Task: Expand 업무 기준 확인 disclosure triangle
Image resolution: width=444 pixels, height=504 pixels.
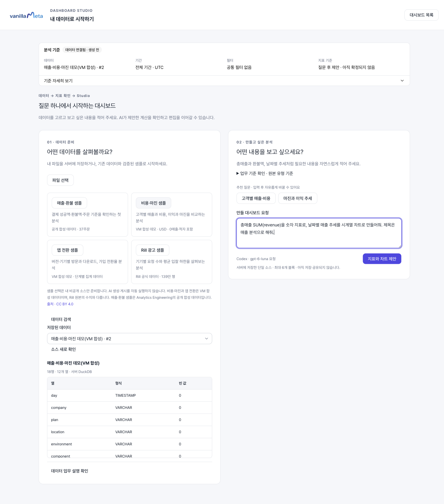Action: coord(238,173)
